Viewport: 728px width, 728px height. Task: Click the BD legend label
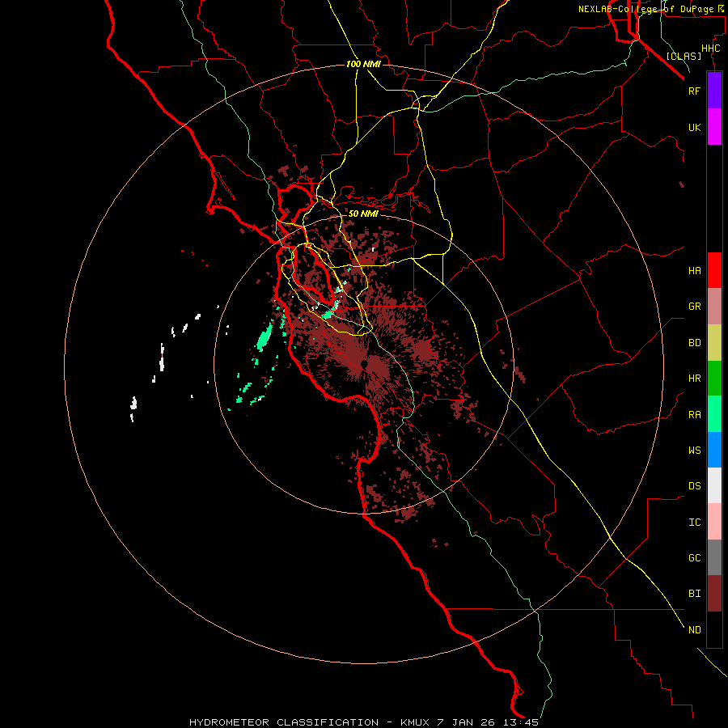pyautogui.click(x=694, y=343)
